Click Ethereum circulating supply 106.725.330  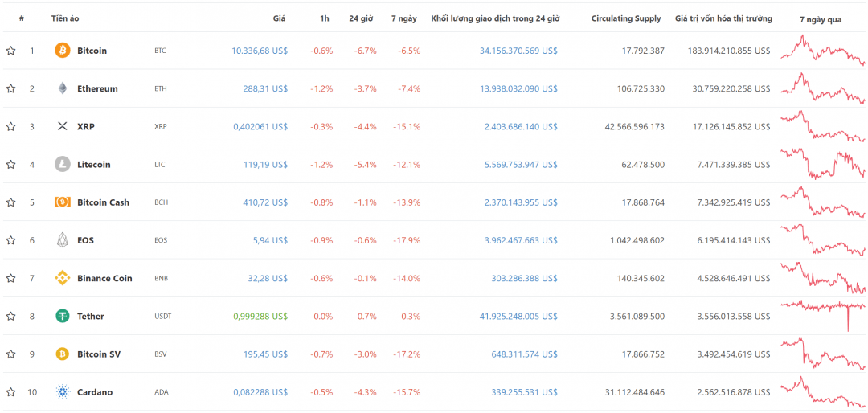click(x=643, y=88)
